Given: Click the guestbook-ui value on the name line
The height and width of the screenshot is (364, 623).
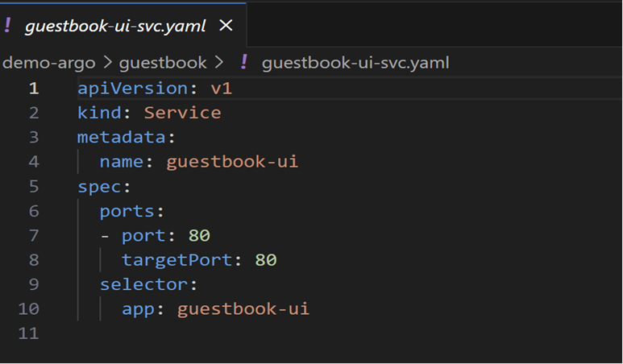Looking at the screenshot, I should coord(232,162).
